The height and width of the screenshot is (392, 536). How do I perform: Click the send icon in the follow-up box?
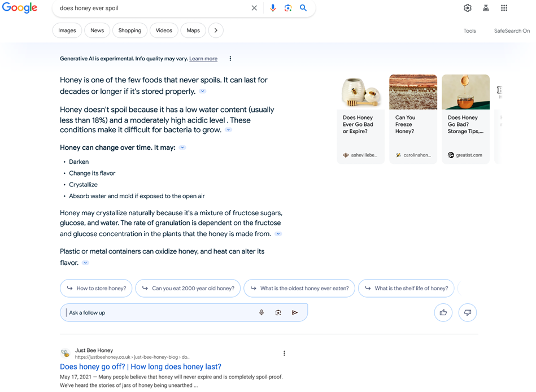pyautogui.click(x=294, y=312)
